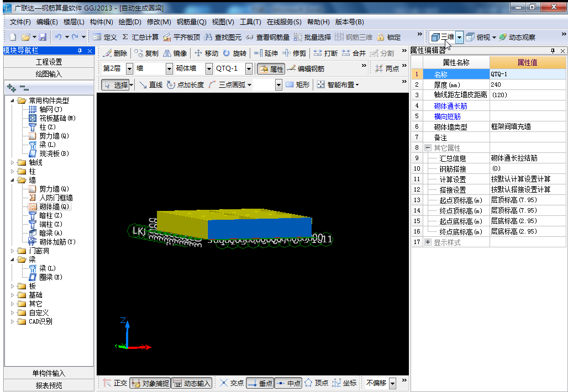Click 平齐板顶 tool
The width and height of the screenshot is (568, 392).
click(181, 38)
